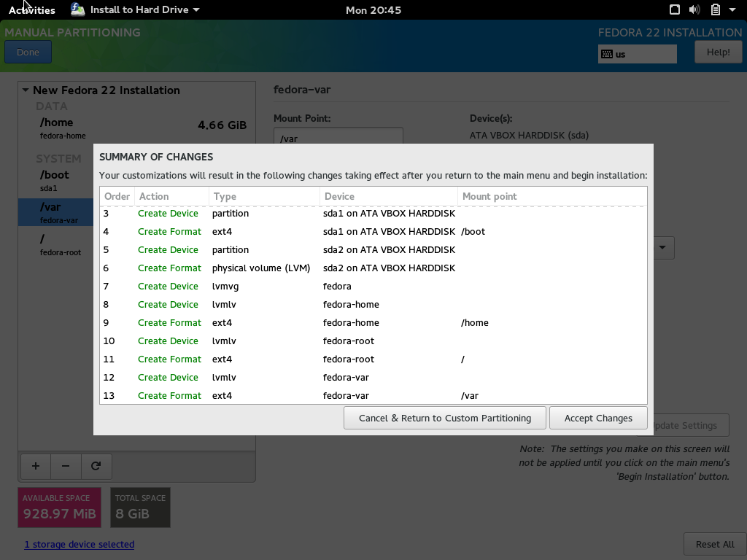The image size is (747, 560).
Task: Click the Install to Hard Drive app icon
Action: (77, 9)
